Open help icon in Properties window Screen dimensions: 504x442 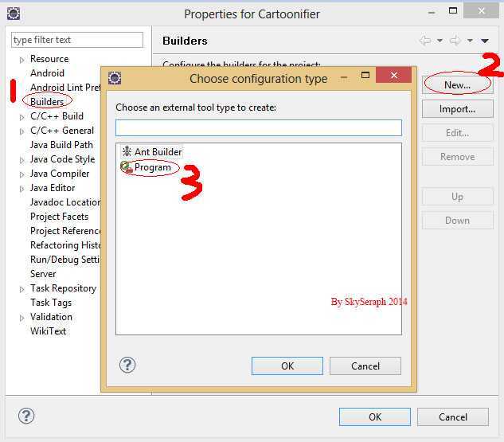(26, 416)
